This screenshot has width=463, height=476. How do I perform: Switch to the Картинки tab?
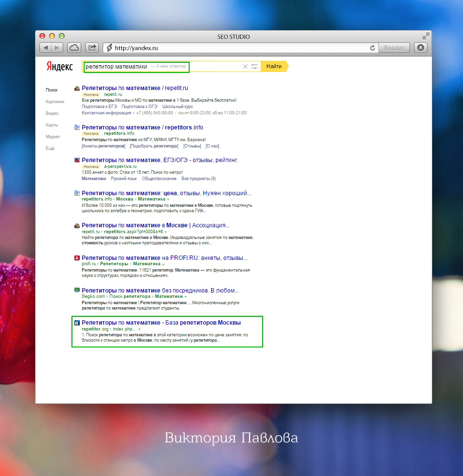(55, 101)
